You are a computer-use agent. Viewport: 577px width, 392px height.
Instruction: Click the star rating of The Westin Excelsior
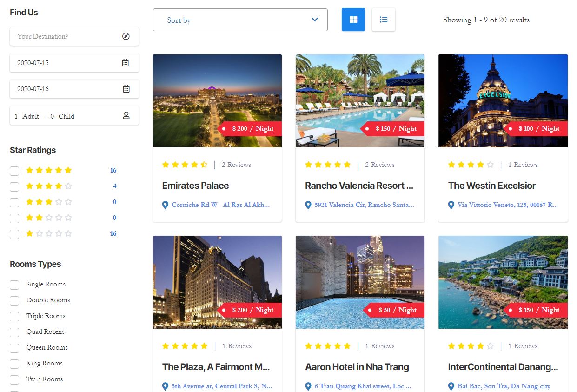pos(471,165)
